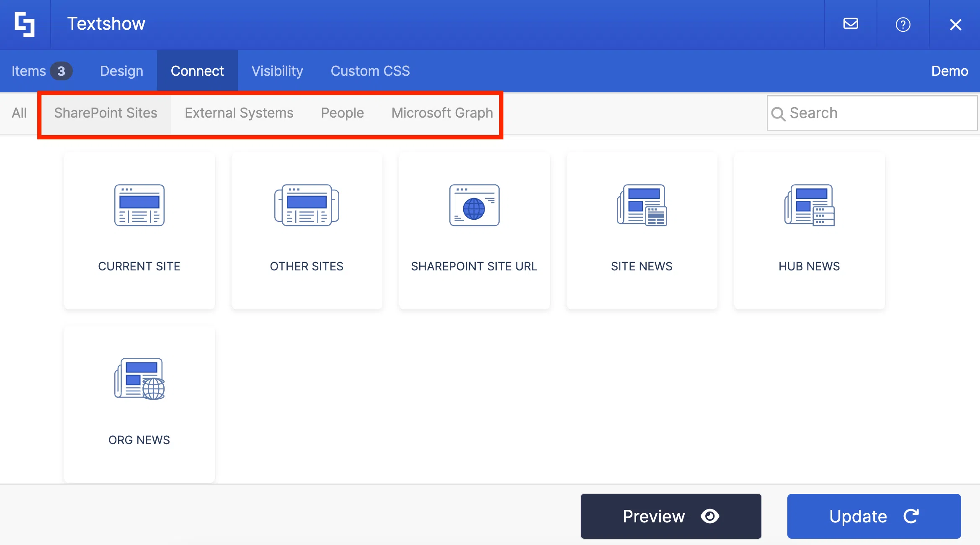Open the mail envelope icon in header

point(851,24)
